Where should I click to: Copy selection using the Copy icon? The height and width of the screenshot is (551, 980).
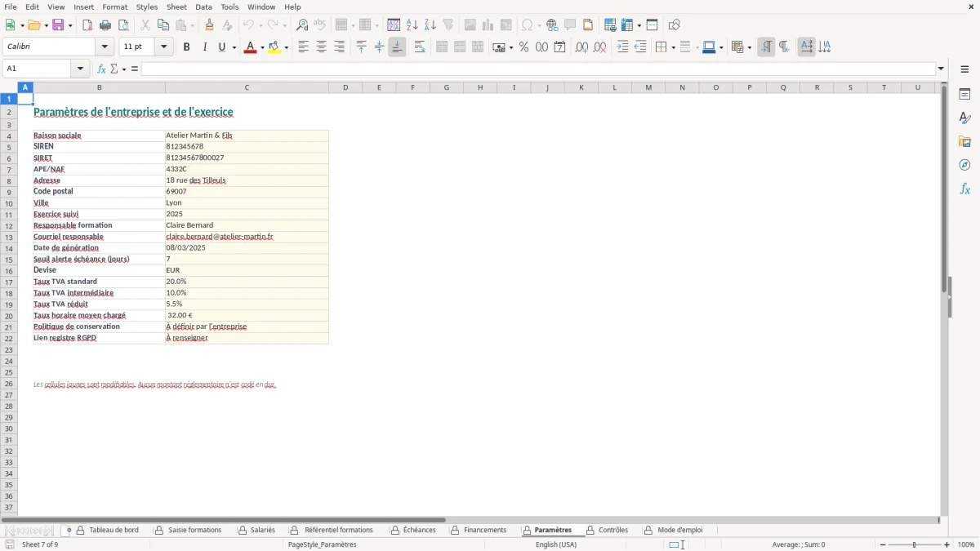coord(163,25)
